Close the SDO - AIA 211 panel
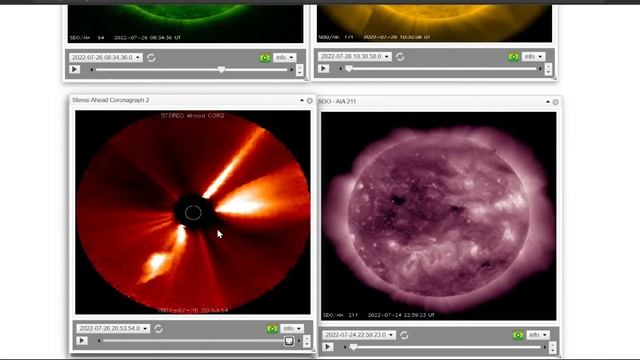This screenshot has height=360, width=640. tap(556, 102)
